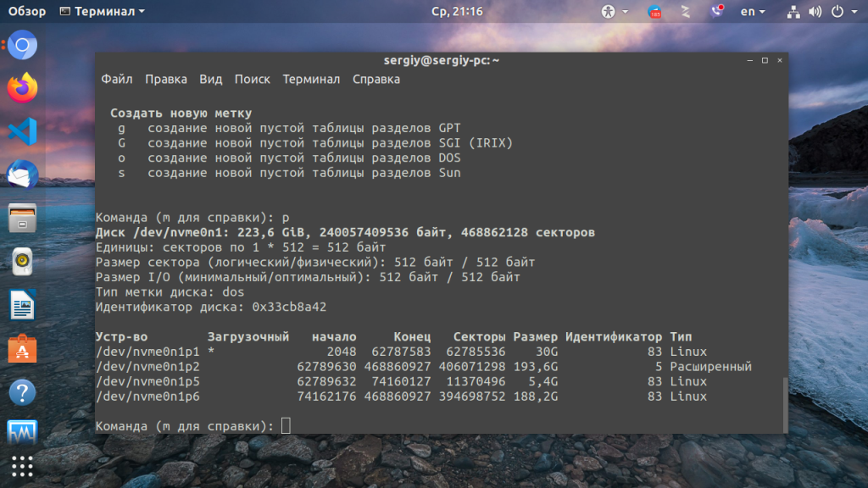Click the Viber tray icon
Screen dimensions: 868x488
point(717,12)
